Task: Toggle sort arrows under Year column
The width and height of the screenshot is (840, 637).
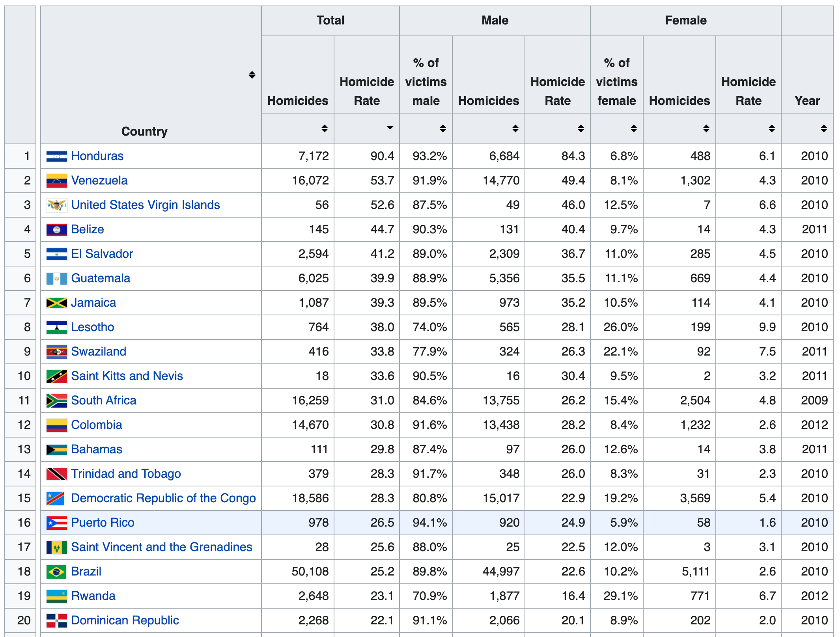Action: click(823, 129)
